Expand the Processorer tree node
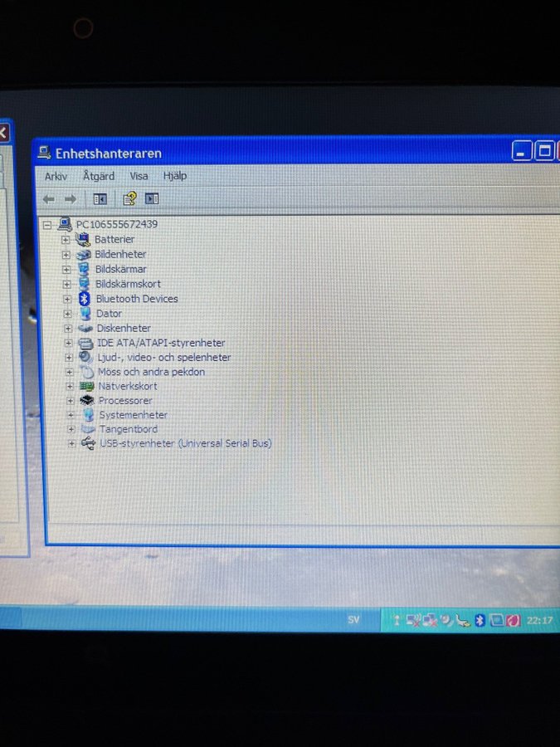The width and height of the screenshot is (560, 747). [x=70, y=401]
